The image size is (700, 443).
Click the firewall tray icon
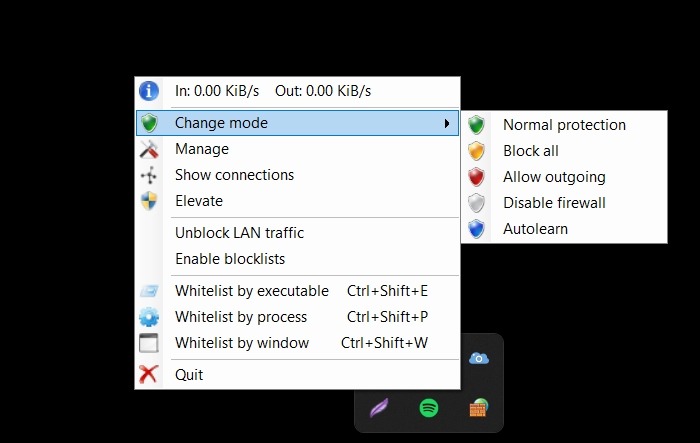point(479,408)
